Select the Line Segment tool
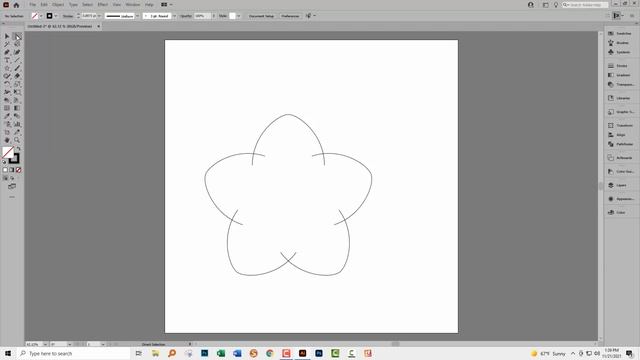 [x=17, y=60]
